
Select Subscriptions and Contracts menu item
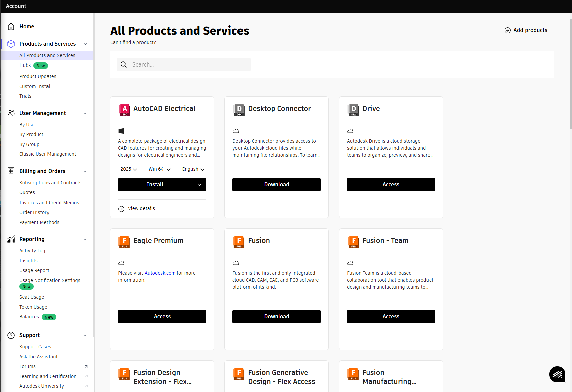(51, 183)
